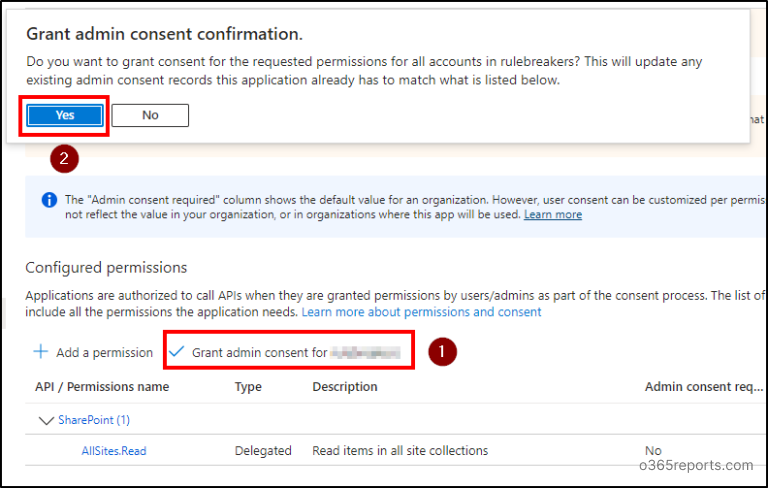Select 'Read items in all site collections' text
This screenshot has height=488, width=768.
tap(400, 451)
